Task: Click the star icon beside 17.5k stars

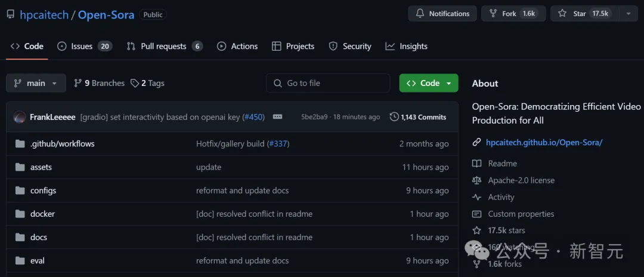Action: (x=477, y=230)
